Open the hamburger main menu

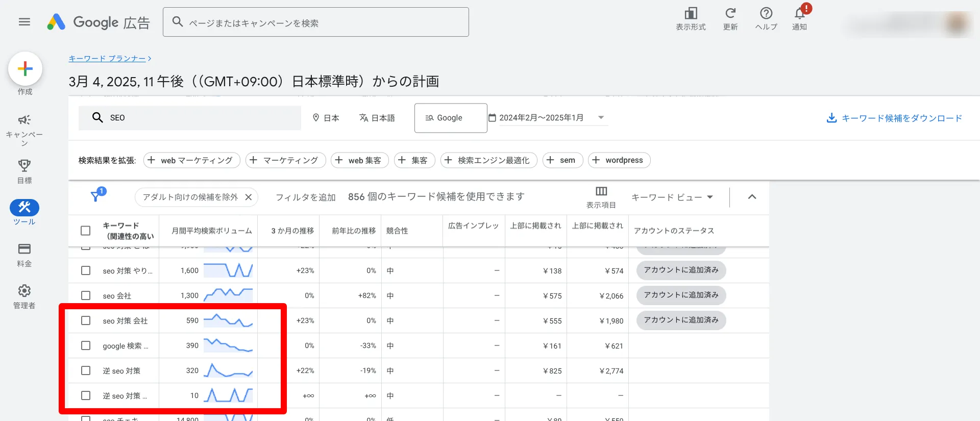click(24, 22)
